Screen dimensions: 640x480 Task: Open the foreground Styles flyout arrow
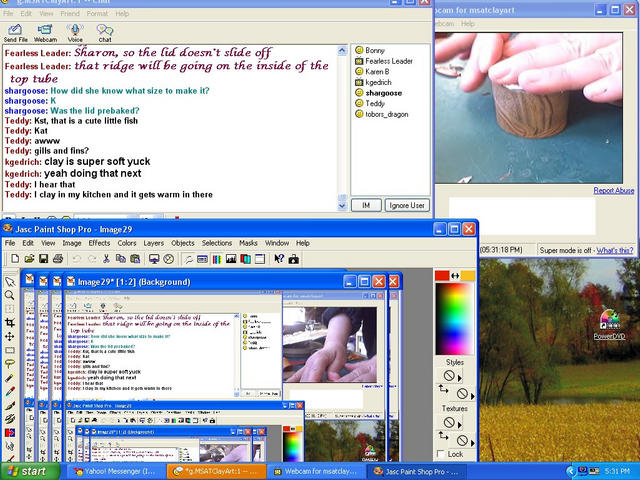tap(460, 378)
